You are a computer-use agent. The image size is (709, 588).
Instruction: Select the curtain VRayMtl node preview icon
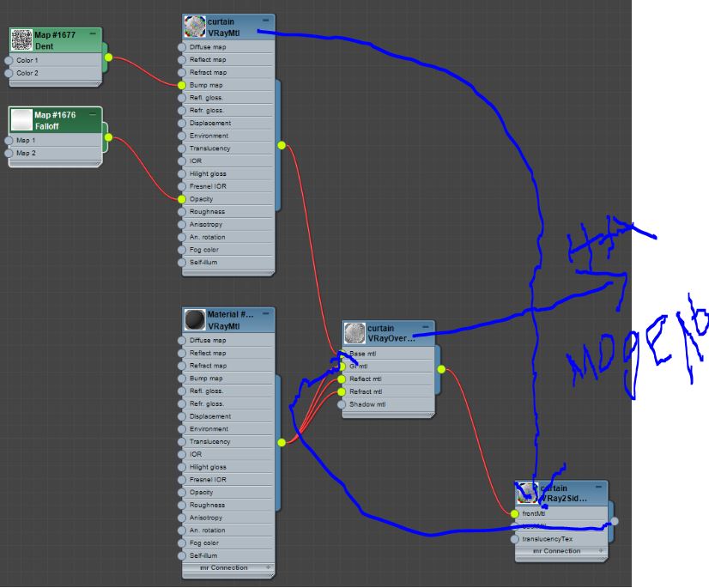195,27
